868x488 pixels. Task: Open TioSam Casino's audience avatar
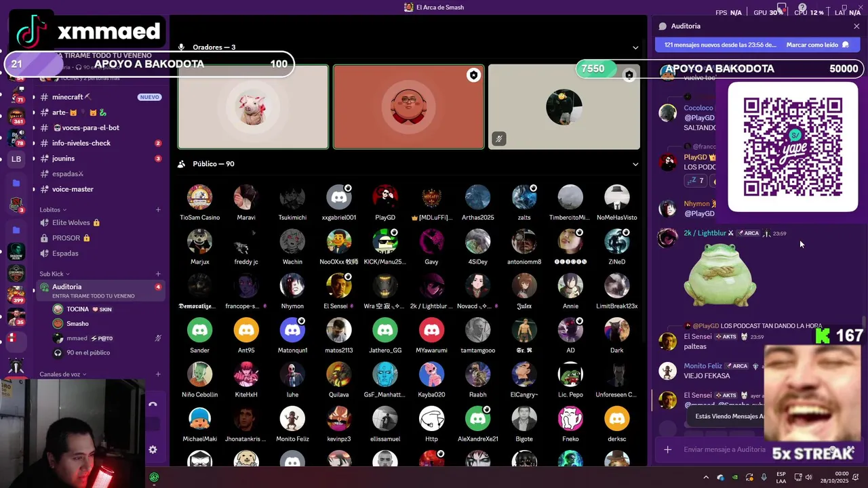coord(199,197)
